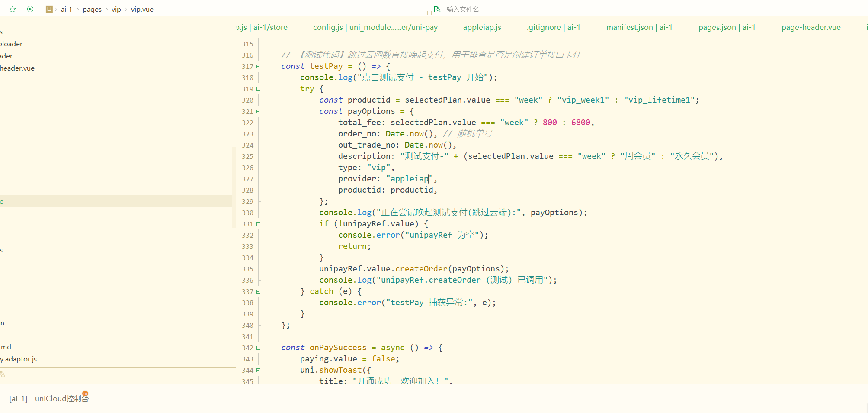Click the star bookmark icon in the toolbar
Viewport: 868px width, 413px height.
tap(13, 9)
